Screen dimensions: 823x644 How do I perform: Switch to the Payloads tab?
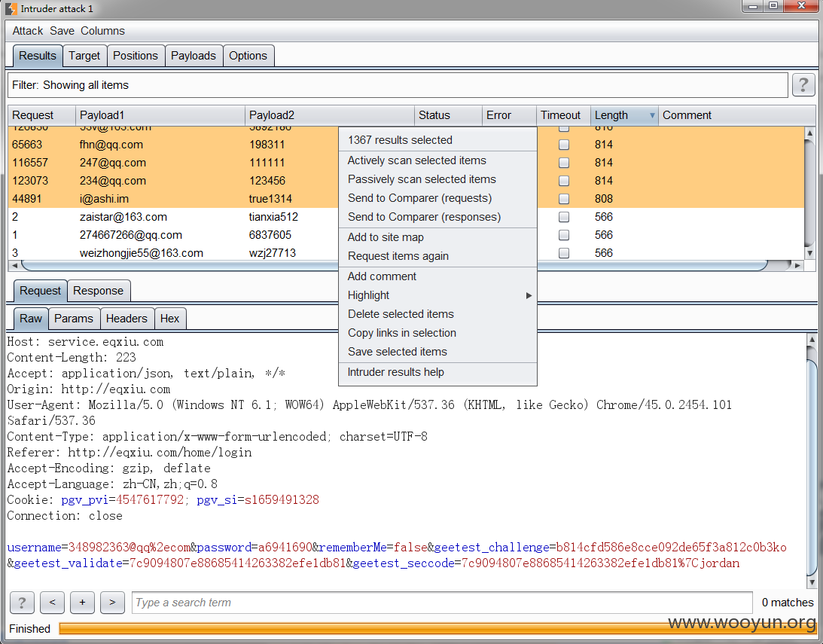(194, 56)
